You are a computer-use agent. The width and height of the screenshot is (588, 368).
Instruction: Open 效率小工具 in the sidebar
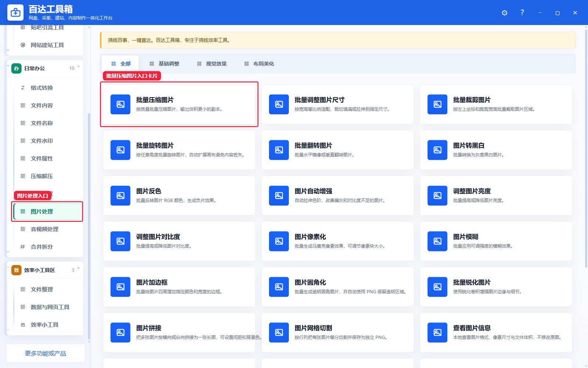click(48, 325)
